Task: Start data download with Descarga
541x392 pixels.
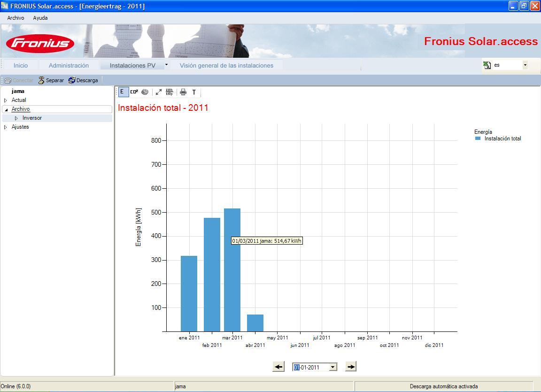Action: click(83, 80)
